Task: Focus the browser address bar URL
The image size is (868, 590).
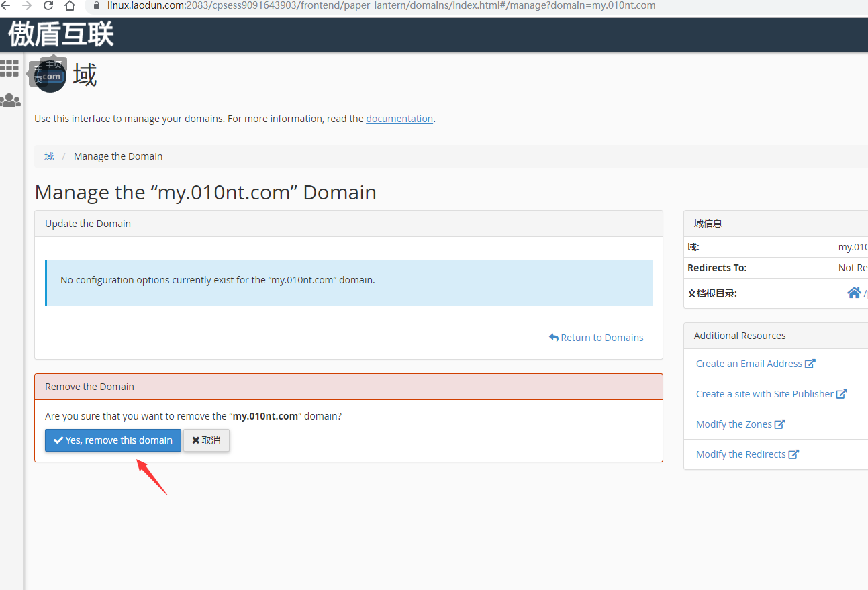Action: [381, 5]
